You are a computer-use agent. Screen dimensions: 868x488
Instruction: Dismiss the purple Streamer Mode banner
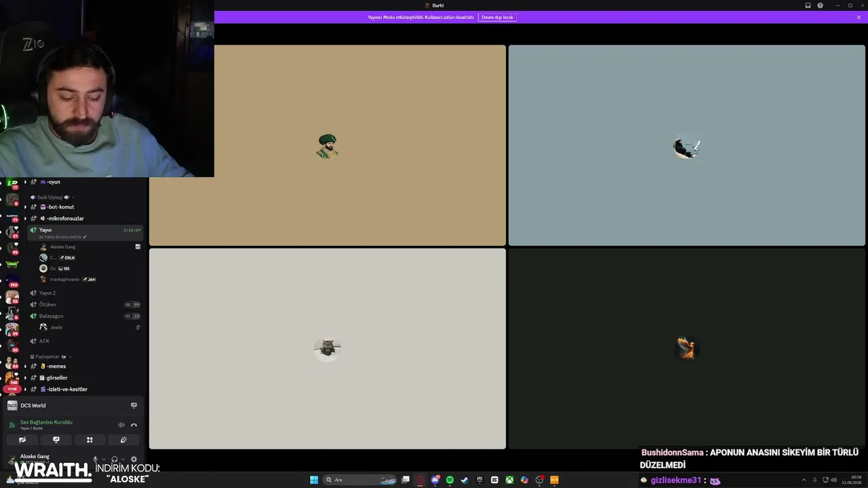(859, 17)
